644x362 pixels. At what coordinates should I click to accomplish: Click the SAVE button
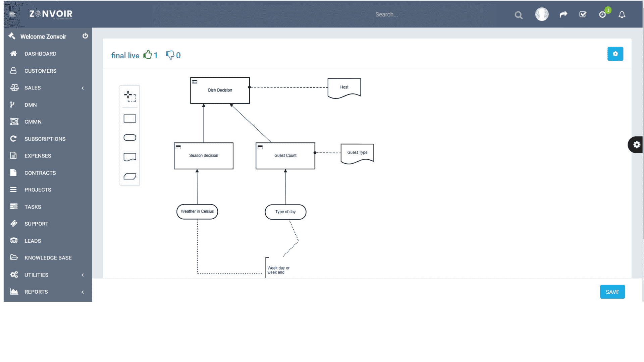tap(612, 292)
